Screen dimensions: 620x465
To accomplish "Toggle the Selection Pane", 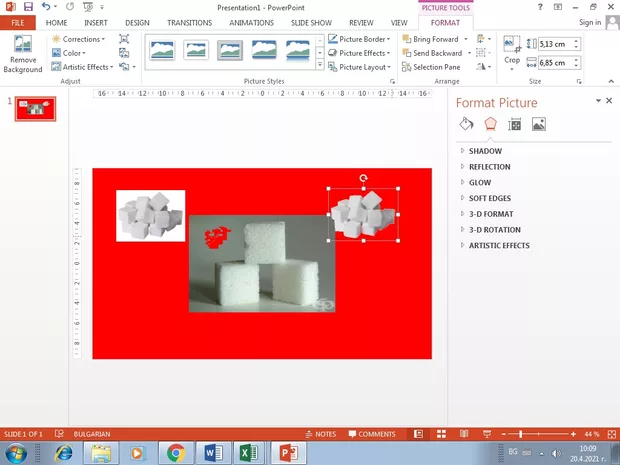I will [x=431, y=67].
